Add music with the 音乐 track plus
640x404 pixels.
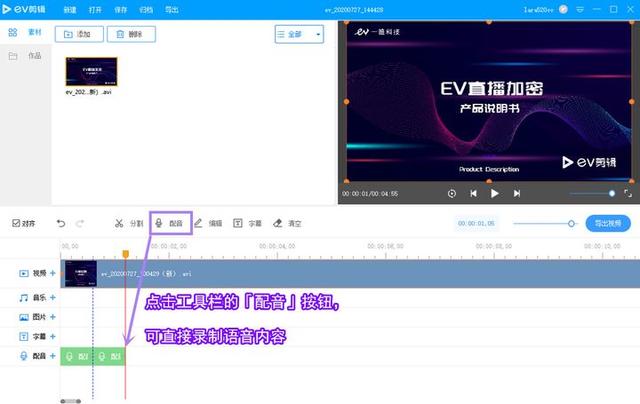(x=53, y=297)
